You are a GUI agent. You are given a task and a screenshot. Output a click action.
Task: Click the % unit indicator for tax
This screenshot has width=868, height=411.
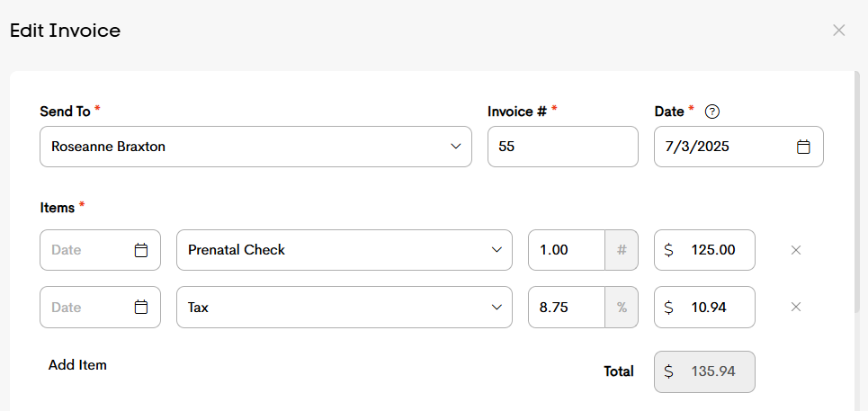coord(622,307)
